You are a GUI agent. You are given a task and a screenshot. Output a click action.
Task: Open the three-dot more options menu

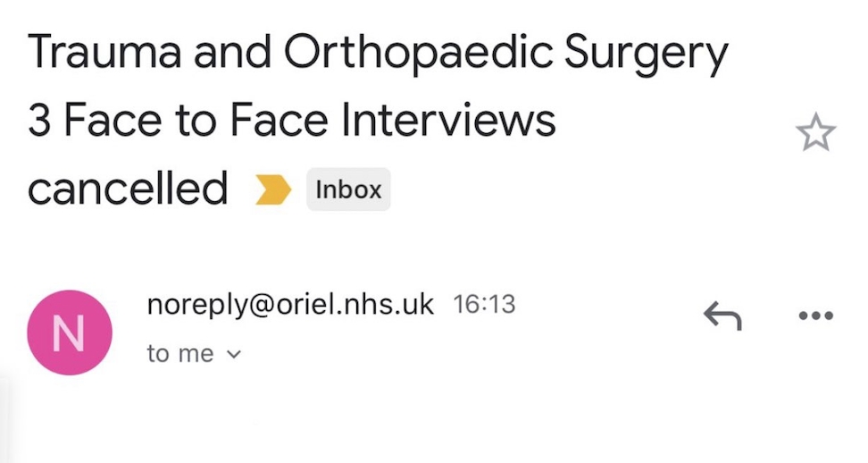[x=816, y=316]
